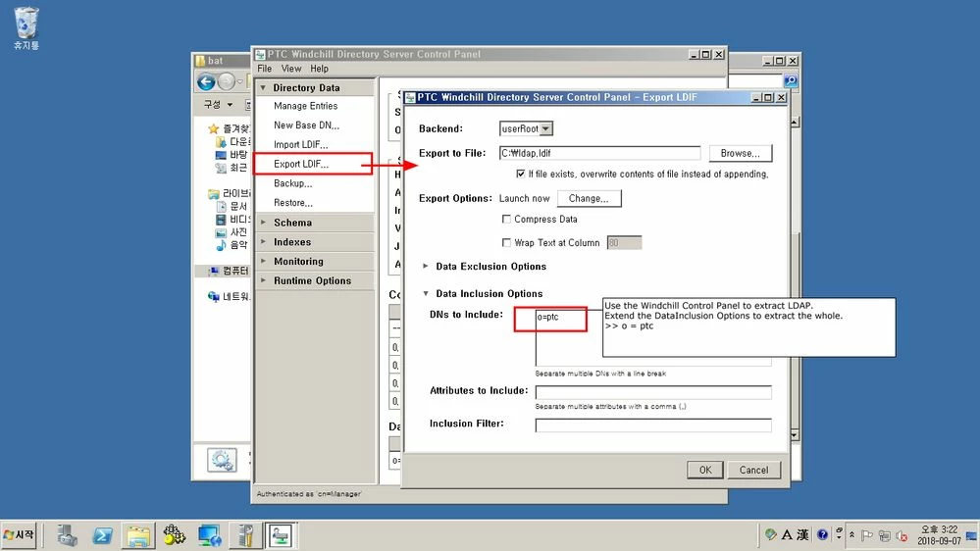The image size is (980, 551).
Task: Click the volume speaker tray icon
Action: [902, 535]
